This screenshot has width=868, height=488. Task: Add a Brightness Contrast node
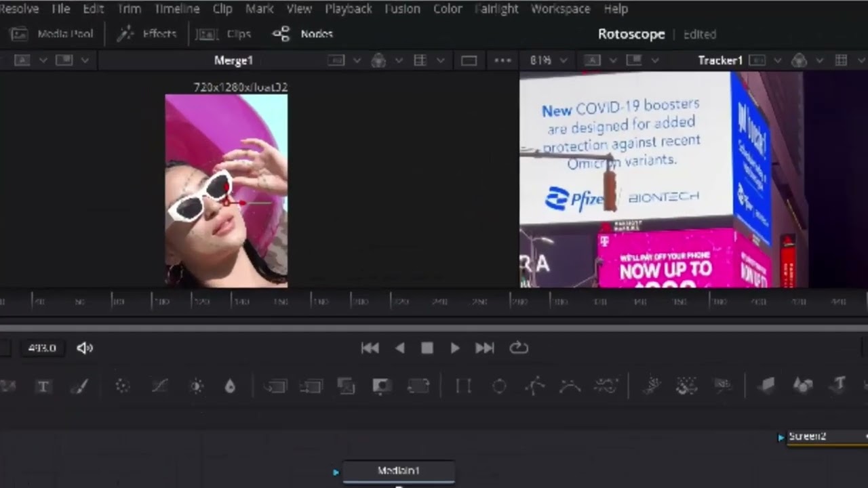tap(197, 386)
